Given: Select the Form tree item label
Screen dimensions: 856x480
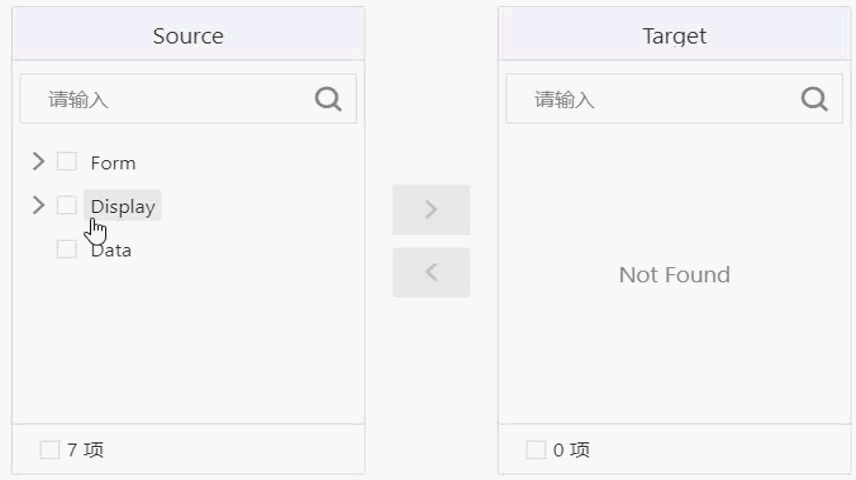Looking at the screenshot, I should coord(113,163).
